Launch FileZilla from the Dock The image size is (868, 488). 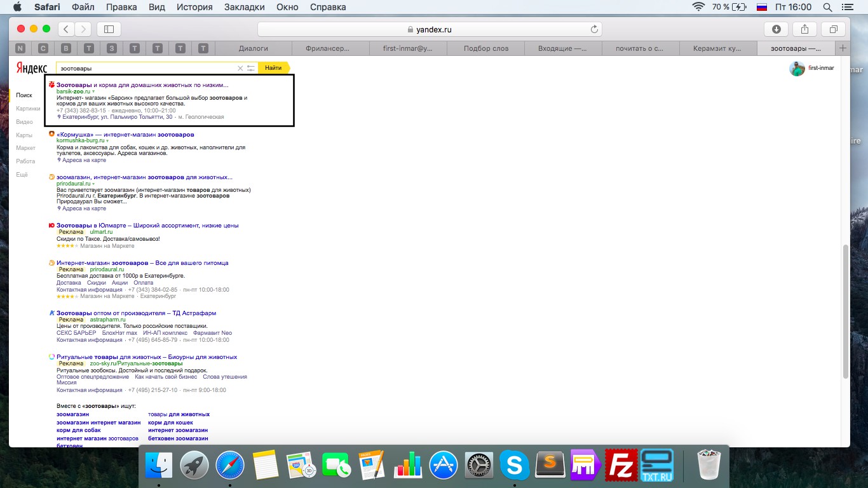click(x=621, y=466)
